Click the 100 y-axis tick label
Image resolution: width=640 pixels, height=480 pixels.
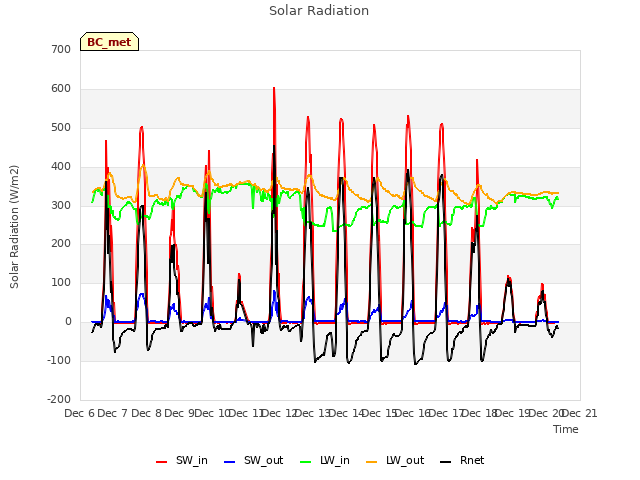pyautogui.click(x=61, y=282)
